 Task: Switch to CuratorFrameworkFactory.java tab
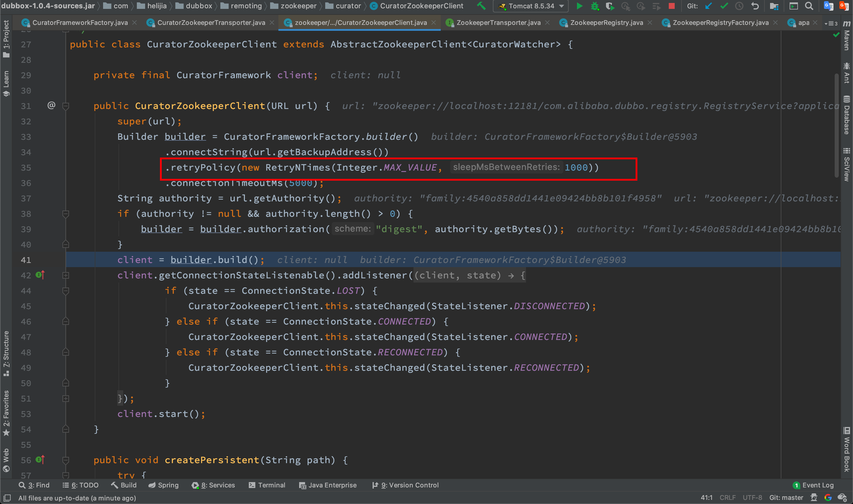(80, 23)
